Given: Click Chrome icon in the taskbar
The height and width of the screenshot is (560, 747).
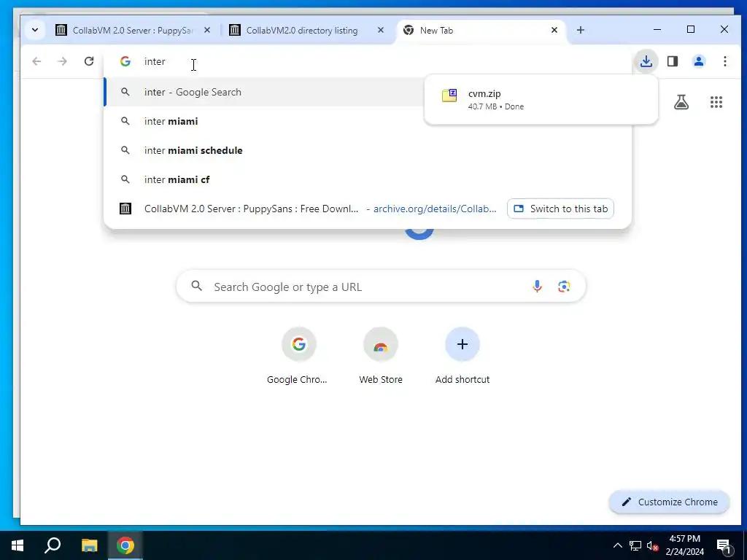Looking at the screenshot, I should point(125,545).
